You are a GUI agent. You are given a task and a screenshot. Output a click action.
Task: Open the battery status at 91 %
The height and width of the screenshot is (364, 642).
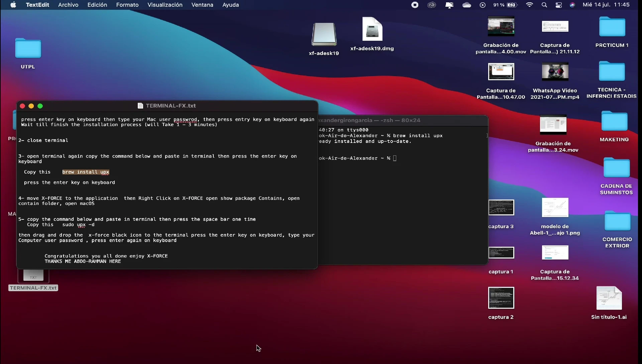point(505,5)
